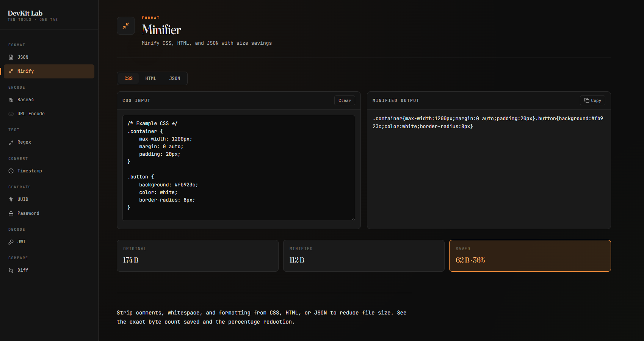
Task: Open the Base64 encoder tool
Action: [49, 100]
